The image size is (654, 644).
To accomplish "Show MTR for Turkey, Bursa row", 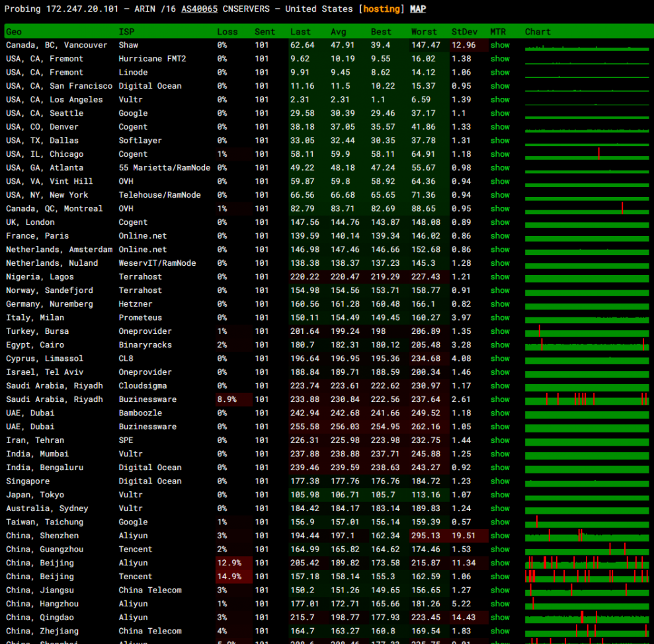I will [x=500, y=331].
